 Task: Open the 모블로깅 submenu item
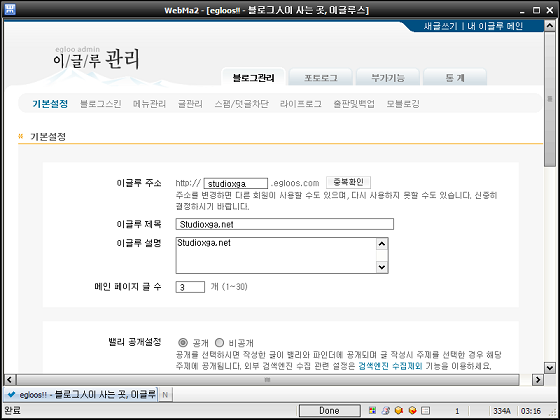coord(403,104)
